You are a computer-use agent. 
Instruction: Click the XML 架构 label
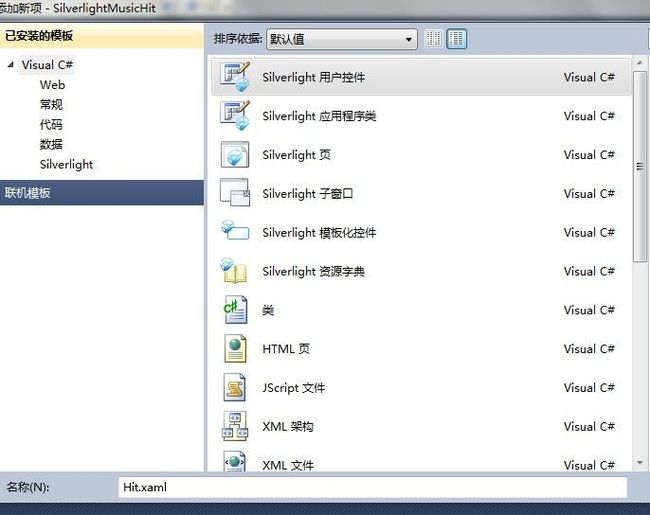click(x=288, y=426)
